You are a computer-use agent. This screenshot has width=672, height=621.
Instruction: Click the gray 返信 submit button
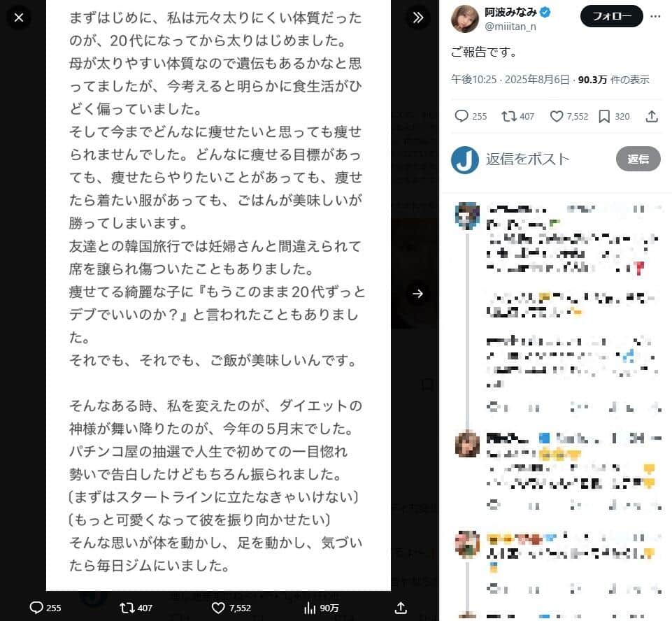(638, 159)
